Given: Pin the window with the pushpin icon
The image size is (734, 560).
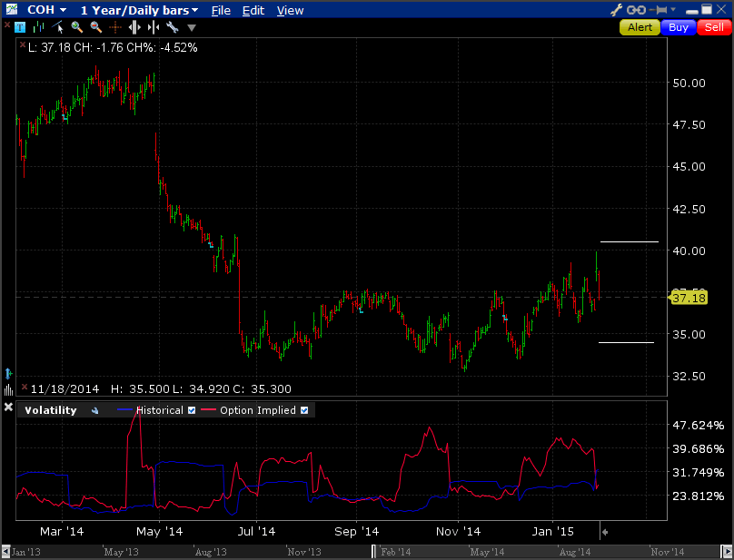Looking at the screenshot, I should (x=660, y=10).
